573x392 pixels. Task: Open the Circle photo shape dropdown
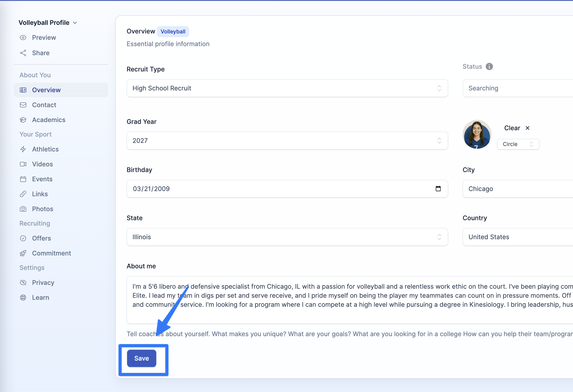pos(518,144)
